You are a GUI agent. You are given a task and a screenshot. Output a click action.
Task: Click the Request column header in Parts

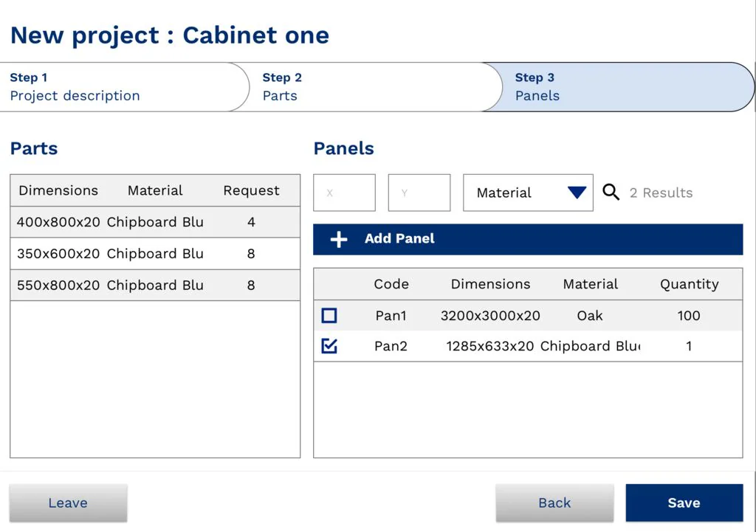(251, 190)
